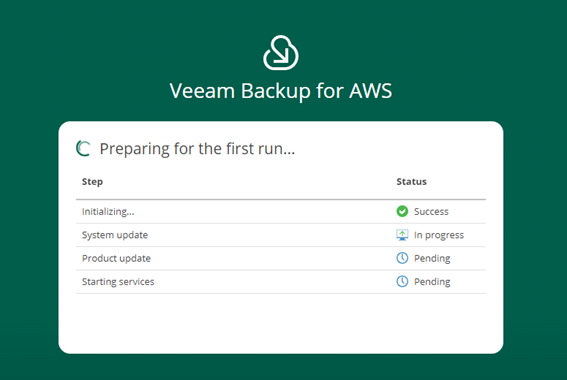567x380 pixels.
Task: Click the green background outside the panel
Action: 29,217
